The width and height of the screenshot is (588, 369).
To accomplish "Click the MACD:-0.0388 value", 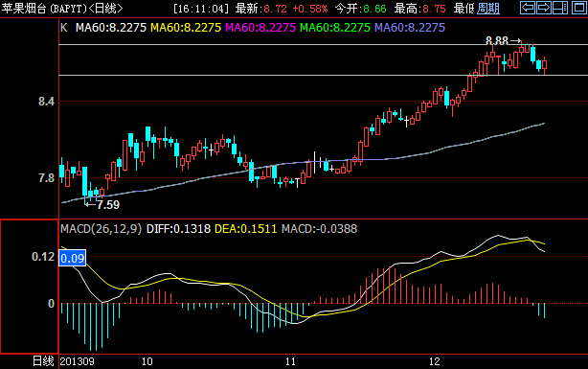I will pos(320,229).
